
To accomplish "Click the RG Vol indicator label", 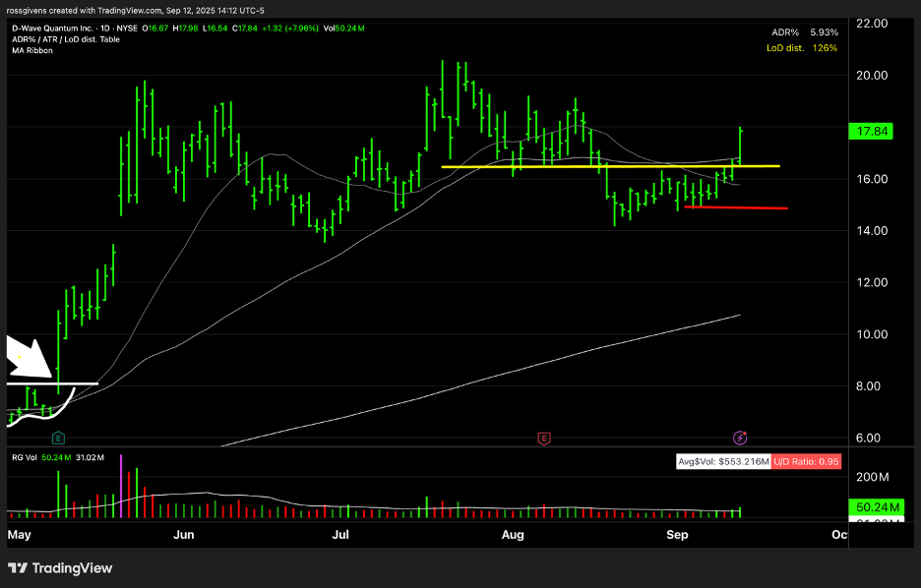I will (25, 456).
